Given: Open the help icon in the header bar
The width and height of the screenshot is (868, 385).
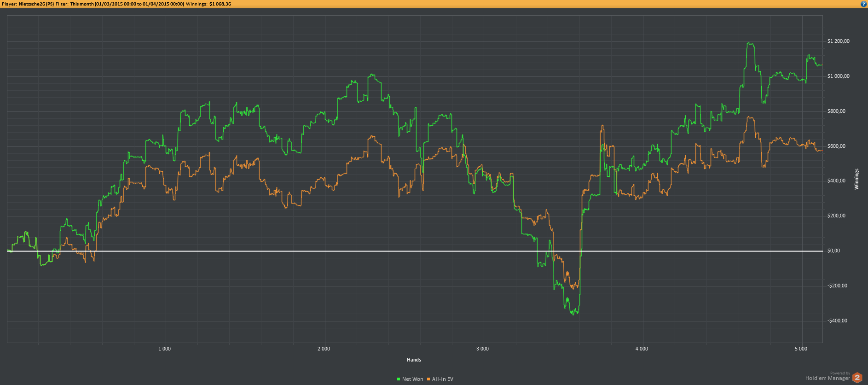Looking at the screenshot, I should point(863,4).
